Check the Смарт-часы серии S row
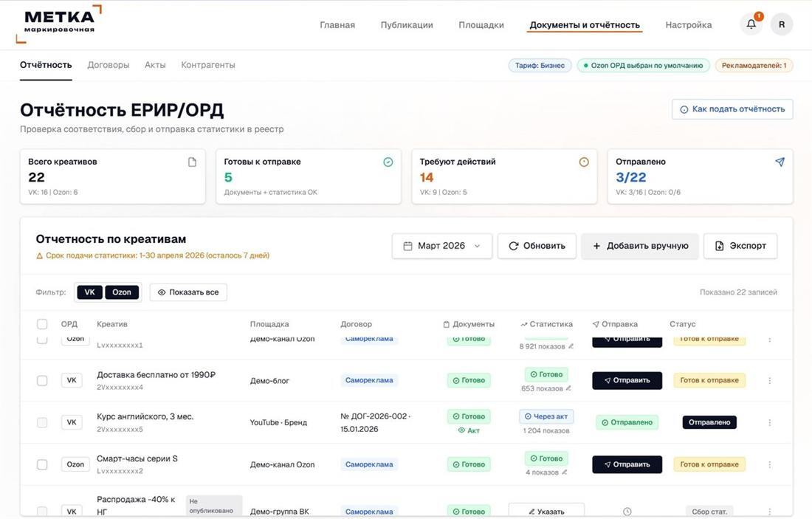The height and width of the screenshot is (519, 812). [x=42, y=464]
